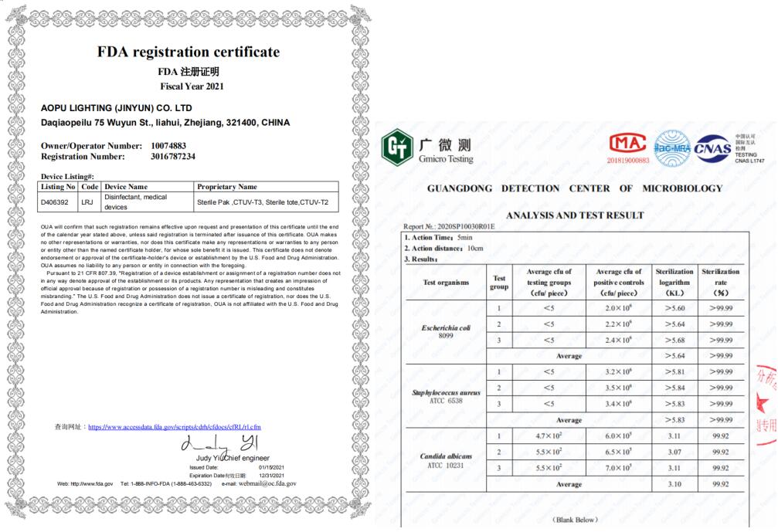
Task: Click the webmail@oc.fda.gov email address
Action: click(x=267, y=483)
